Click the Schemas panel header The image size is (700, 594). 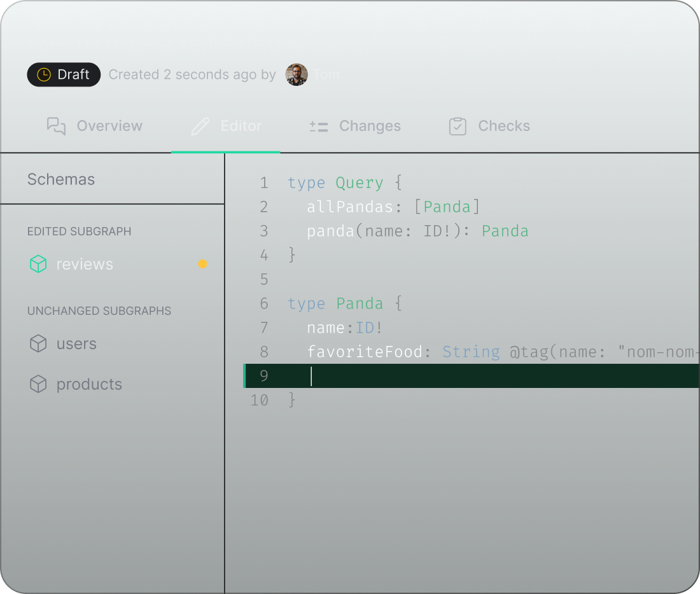[x=61, y=179]
